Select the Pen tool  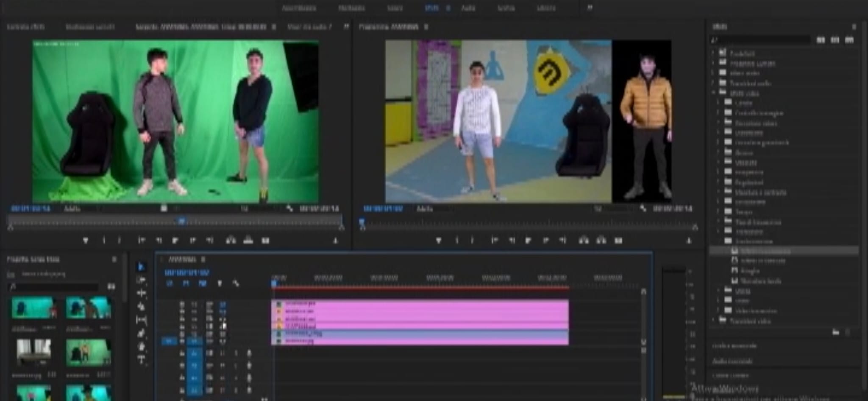click(x=141, y=333)
